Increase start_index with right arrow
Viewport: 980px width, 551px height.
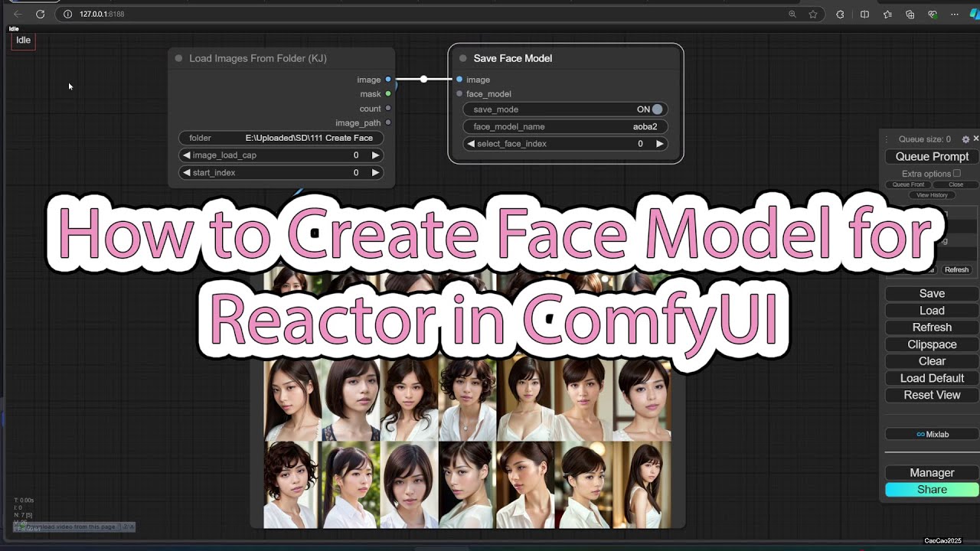pyautogui.click(x=375, y=173)
